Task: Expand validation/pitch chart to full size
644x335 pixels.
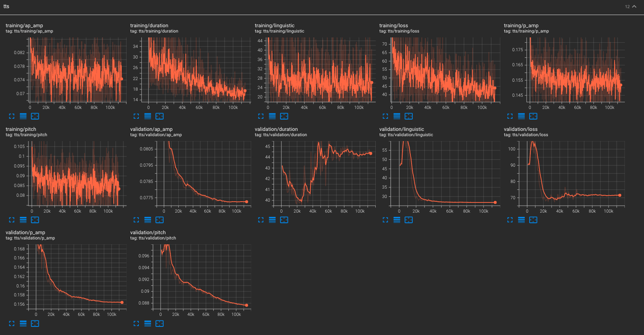Action: pyautogui.click(x=136, y=324)
